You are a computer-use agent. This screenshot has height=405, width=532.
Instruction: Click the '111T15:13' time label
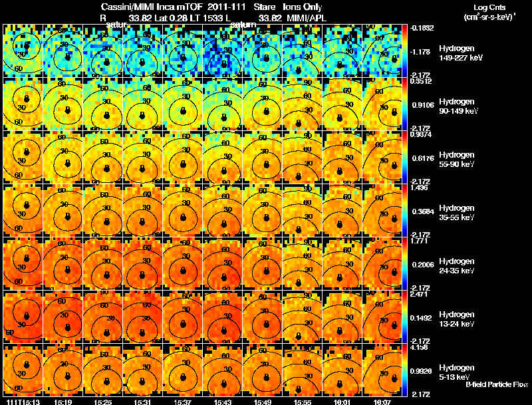[23, 402]
